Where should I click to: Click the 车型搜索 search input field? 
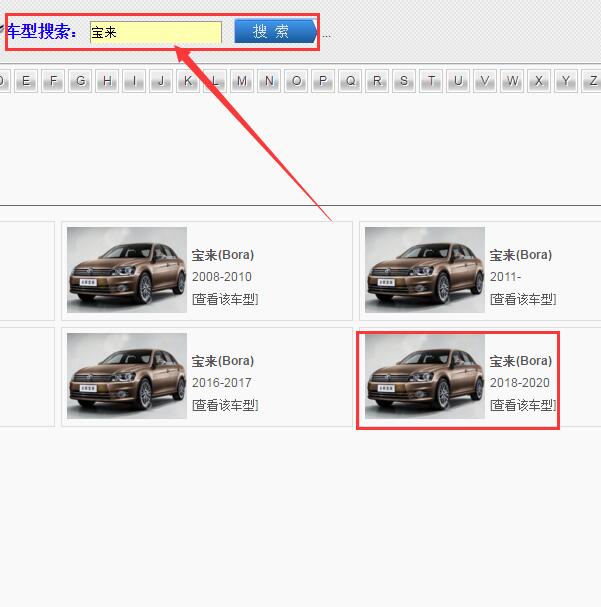pos(156,32)
